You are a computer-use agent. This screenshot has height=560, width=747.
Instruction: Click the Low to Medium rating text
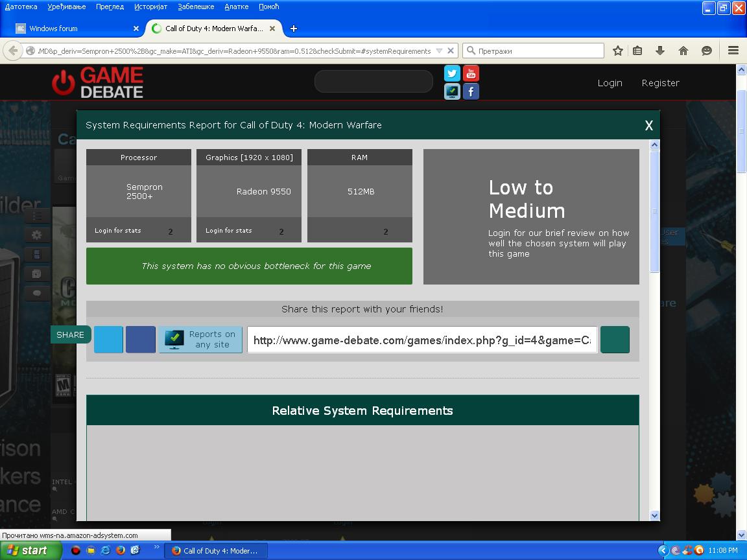click(527, 199)
